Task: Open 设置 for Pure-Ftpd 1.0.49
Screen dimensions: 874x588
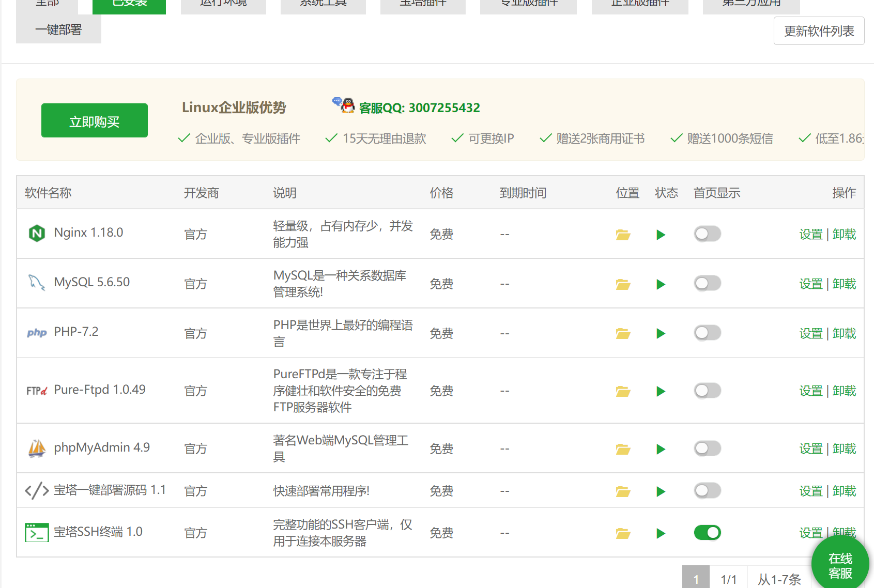Action: pos(810,391)
